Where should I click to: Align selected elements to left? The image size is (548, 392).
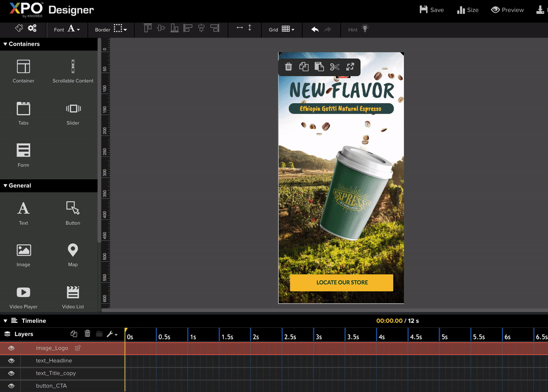188,29
